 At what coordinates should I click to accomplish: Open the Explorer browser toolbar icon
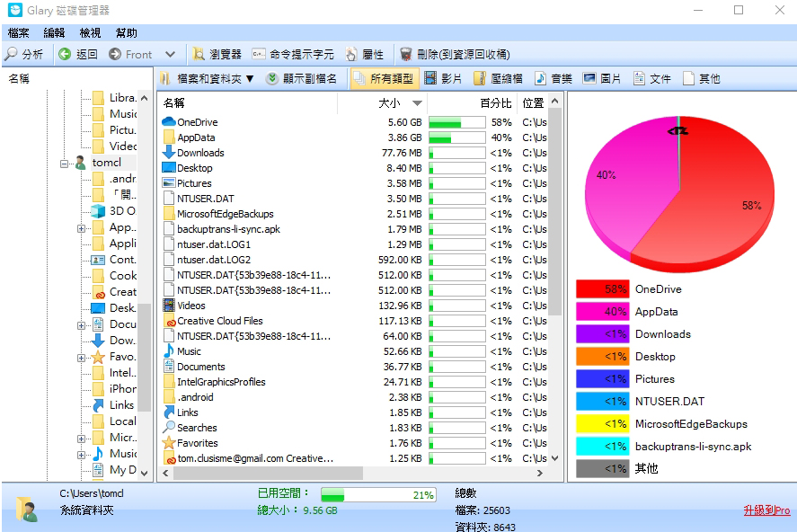[199, 54]
